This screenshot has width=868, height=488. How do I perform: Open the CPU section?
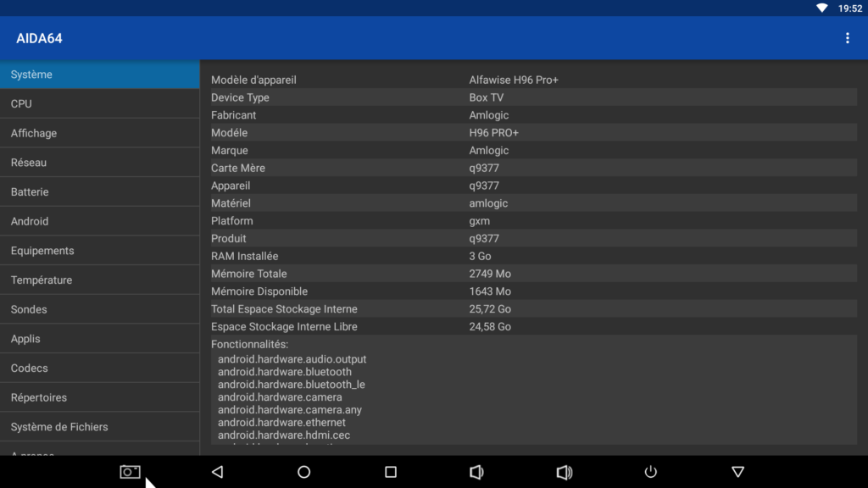[100, 103]
